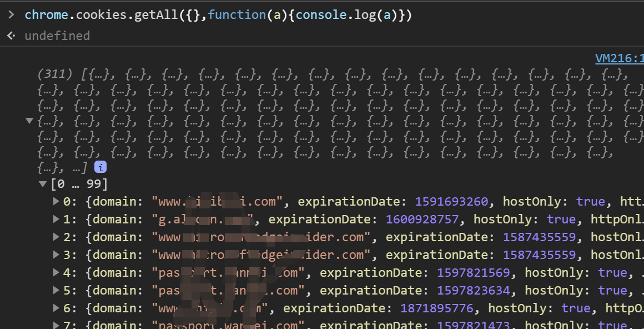Expand array entry 4

click(x=56, y=272)
